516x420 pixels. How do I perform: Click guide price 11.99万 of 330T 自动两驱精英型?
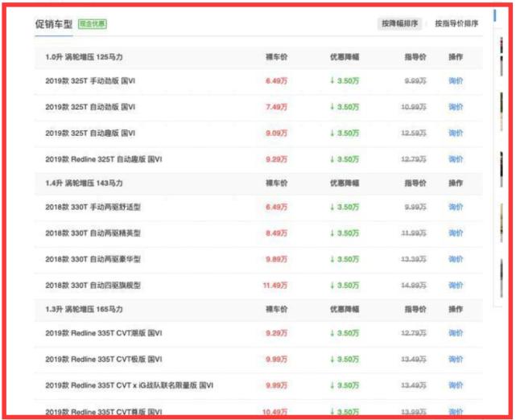point(414,233)
